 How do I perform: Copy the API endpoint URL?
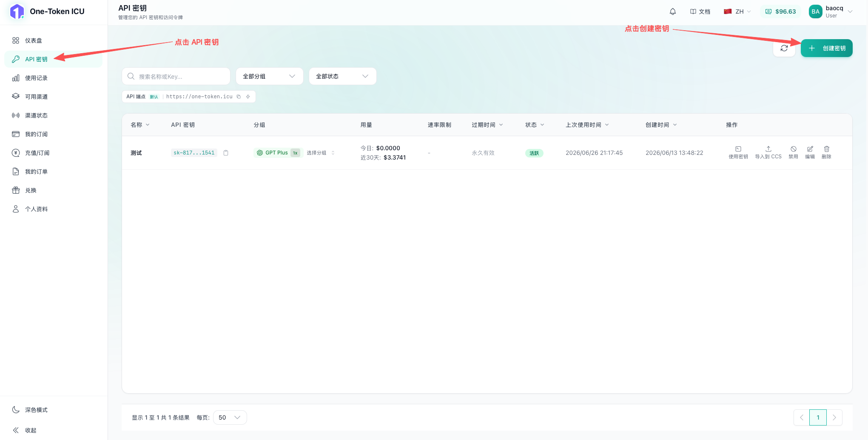(239, 97)
